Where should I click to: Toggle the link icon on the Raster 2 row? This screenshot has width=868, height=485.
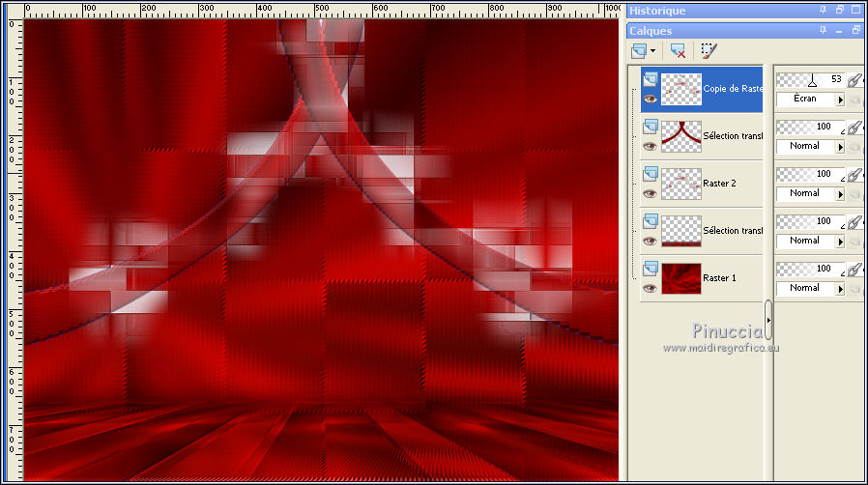click(x=855, y=175)
